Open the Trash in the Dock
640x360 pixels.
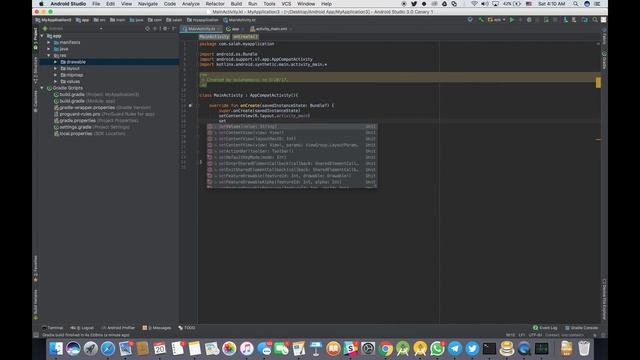point(584,349)
